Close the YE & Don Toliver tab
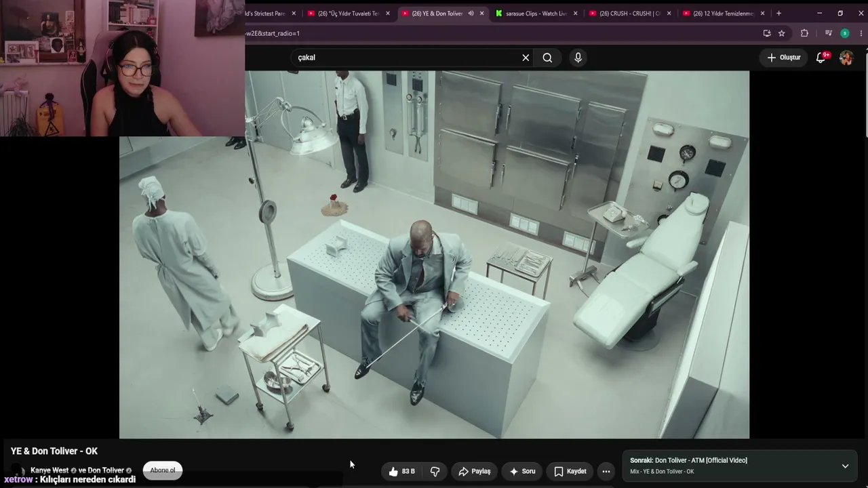This screenshot has height=488, width=868. pos(482,13)
